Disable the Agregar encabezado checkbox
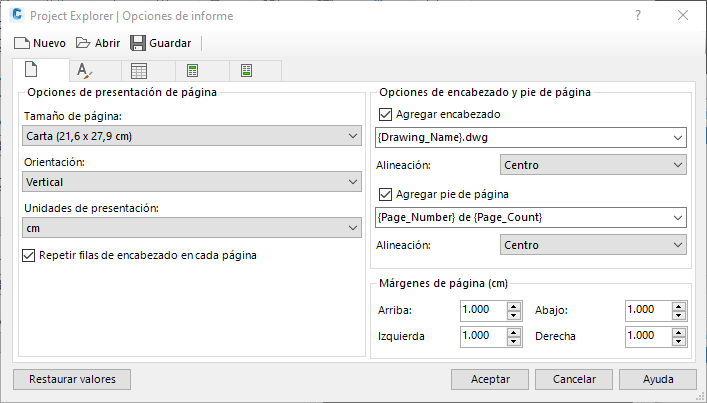707x403 pixels. click(x=387, y=114)
